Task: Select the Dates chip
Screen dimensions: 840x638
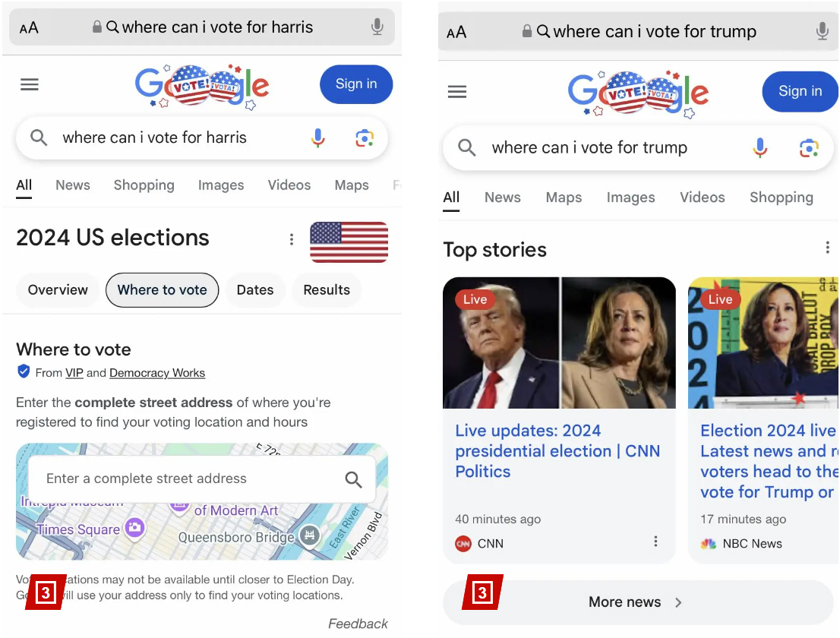Action: tap(254, 290)
